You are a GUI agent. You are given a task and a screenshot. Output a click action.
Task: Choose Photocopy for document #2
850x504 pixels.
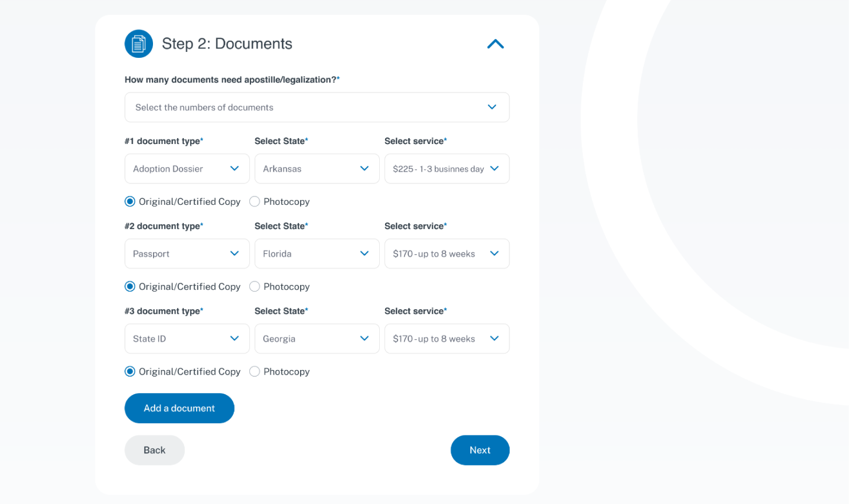(x=255, y=287)
